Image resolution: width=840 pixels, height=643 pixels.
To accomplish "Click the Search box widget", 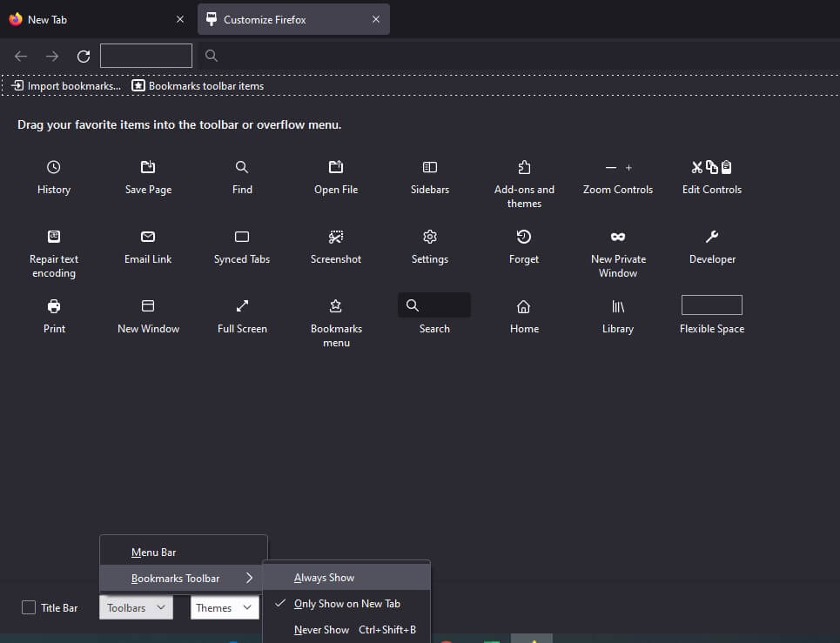I will coord(433,305).
